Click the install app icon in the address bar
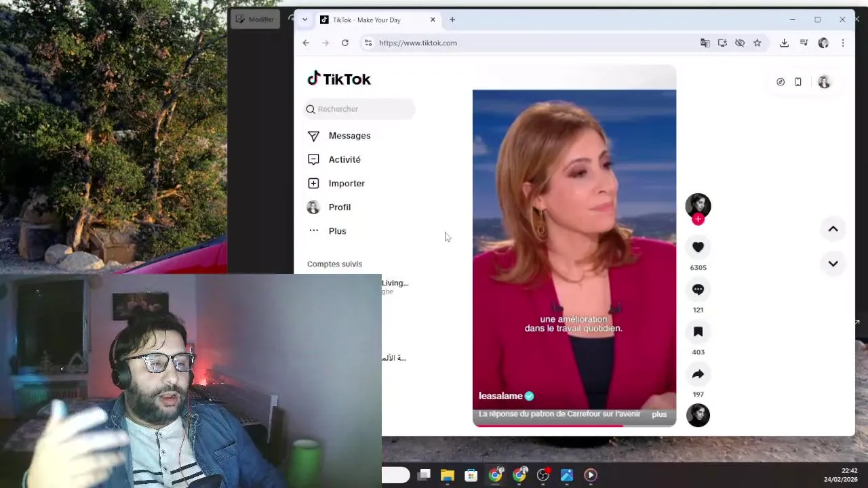Viewport: 868px width, 488px height. pos(722,43)
